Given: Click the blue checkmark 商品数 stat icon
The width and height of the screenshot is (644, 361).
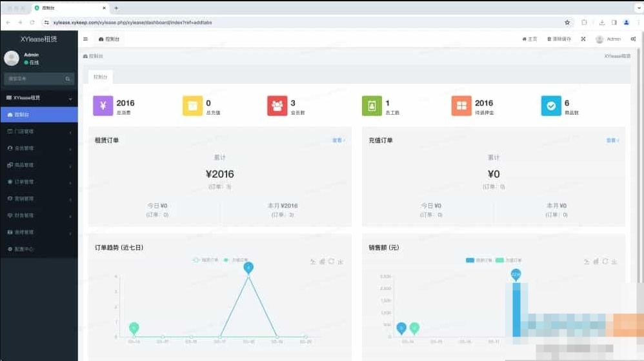Looking at the screenshot, I should click(x=551, y=106).
